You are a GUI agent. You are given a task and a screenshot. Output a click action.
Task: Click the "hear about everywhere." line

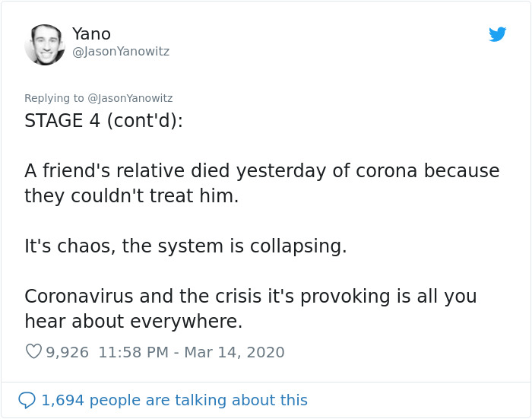(x=134, y=322)
